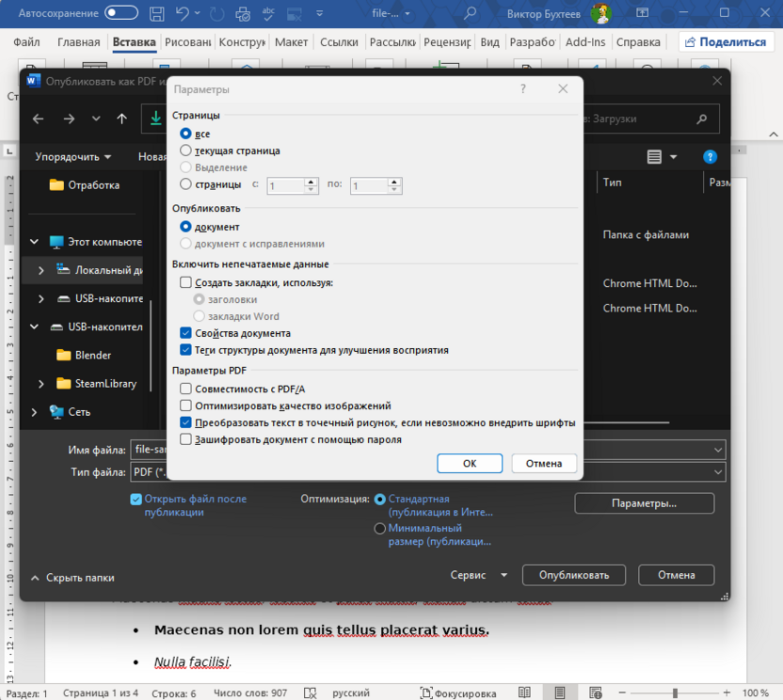Click the search icon in Загрузки field
783x700 pixels.
point(702,119)
